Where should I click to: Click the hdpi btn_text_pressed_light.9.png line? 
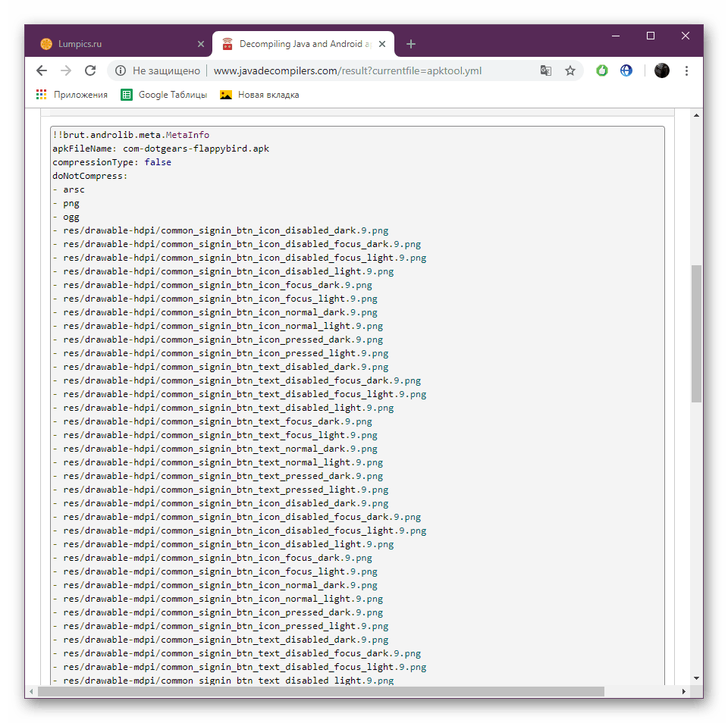point(221,490)
